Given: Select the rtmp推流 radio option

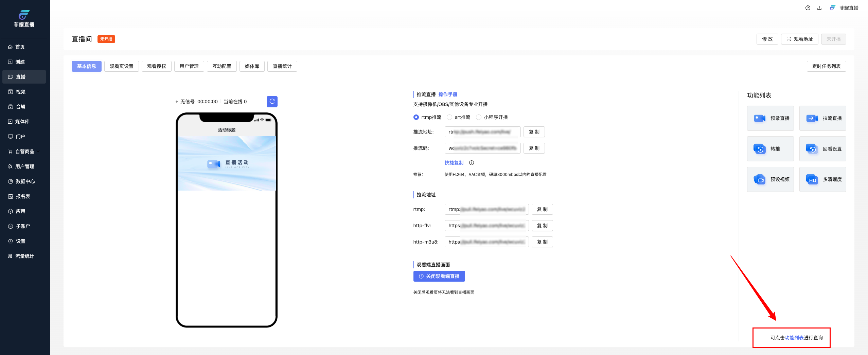Looking at the screenshot, I should click(x=416, y=117).
